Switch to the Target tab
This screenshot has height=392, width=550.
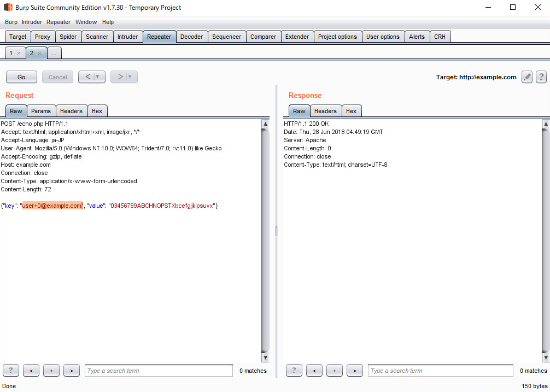[x=18, y=37]
